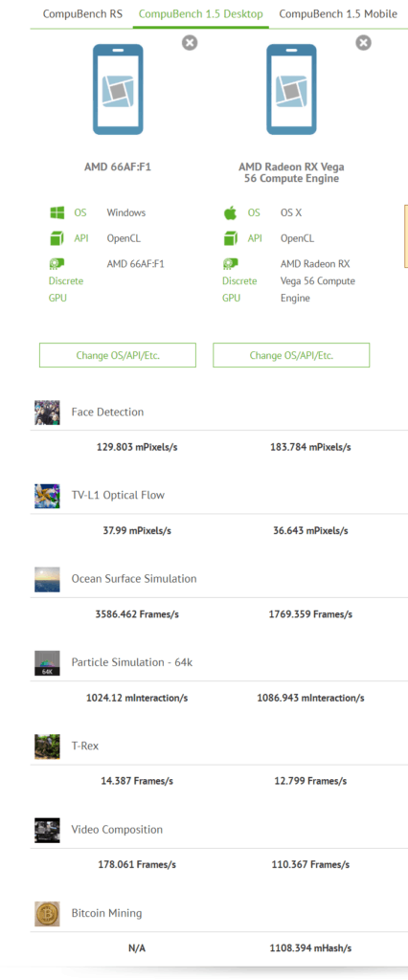Screen dimensions: 408x980
Task: Select the 1086.943 mInteraction/s result
Action: pyautogui.click(x=310, y=698)
